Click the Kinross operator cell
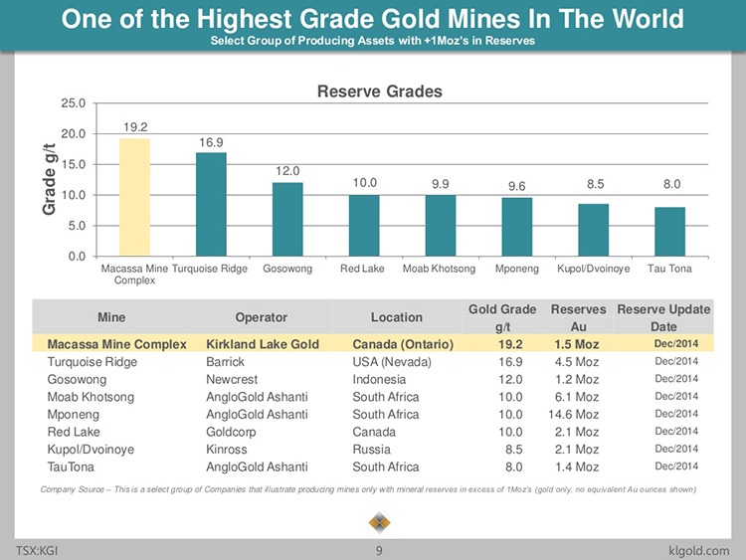The height and width of the screenshot is (560, 746). (227, 450)
